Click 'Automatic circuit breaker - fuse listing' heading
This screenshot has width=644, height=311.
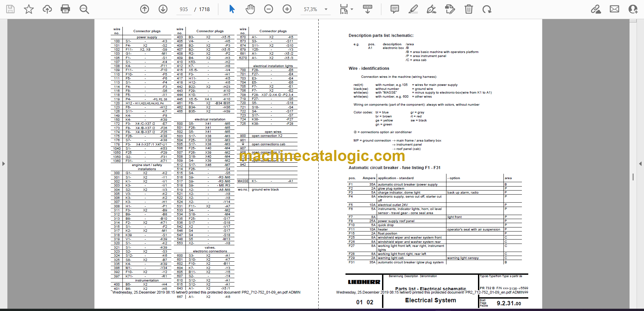point(394,168)
